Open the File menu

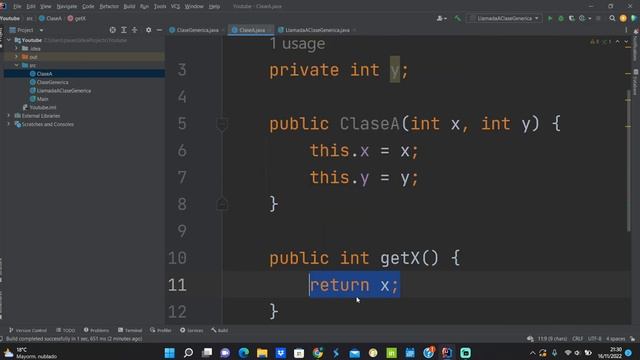point(17,7)
